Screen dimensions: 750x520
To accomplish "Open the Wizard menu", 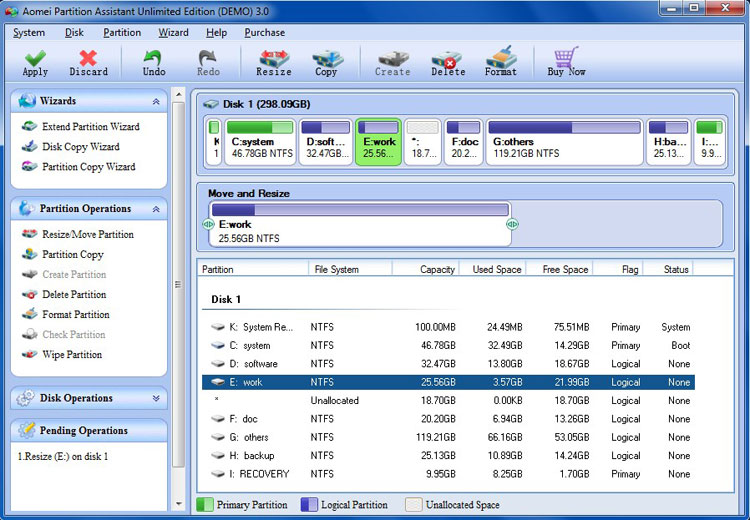I will click(173, 32).
